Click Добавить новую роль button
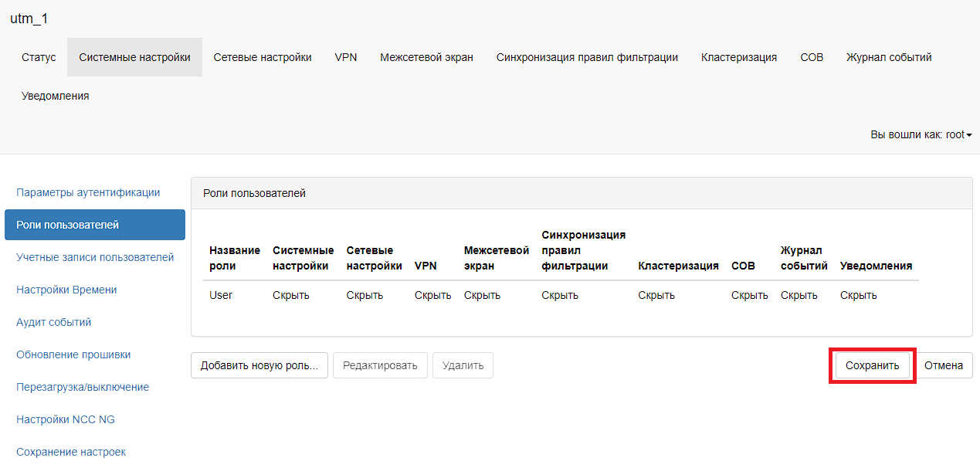980x468 pixels. pos(259,365)
